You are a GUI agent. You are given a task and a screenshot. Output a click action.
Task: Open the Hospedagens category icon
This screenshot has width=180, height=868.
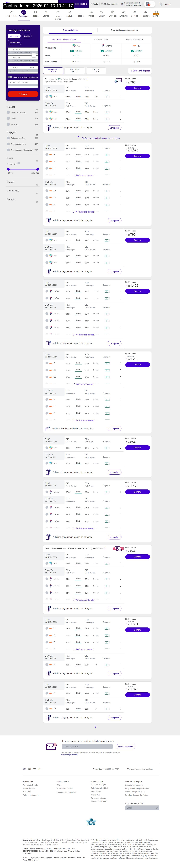pos(11,12)
